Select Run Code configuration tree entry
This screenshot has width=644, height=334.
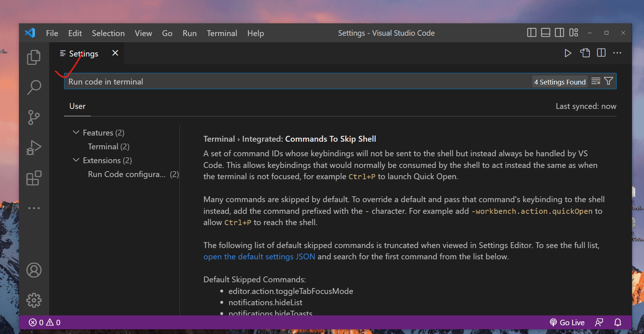[133, 174]
